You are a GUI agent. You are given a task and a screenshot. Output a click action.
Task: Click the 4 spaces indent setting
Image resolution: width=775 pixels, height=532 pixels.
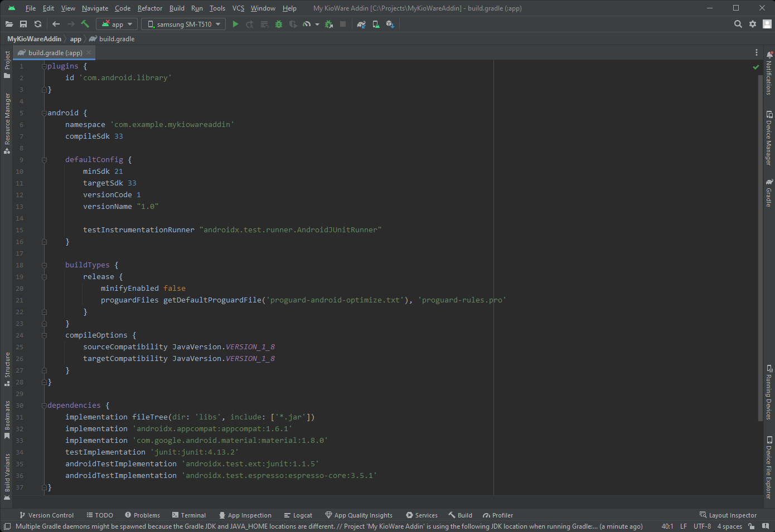pos(729,526)
